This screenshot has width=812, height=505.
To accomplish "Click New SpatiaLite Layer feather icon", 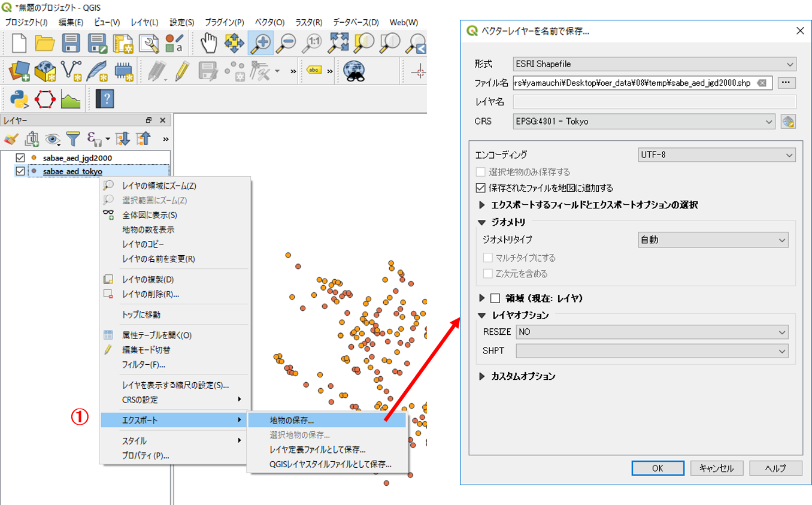I will point(98,71).
